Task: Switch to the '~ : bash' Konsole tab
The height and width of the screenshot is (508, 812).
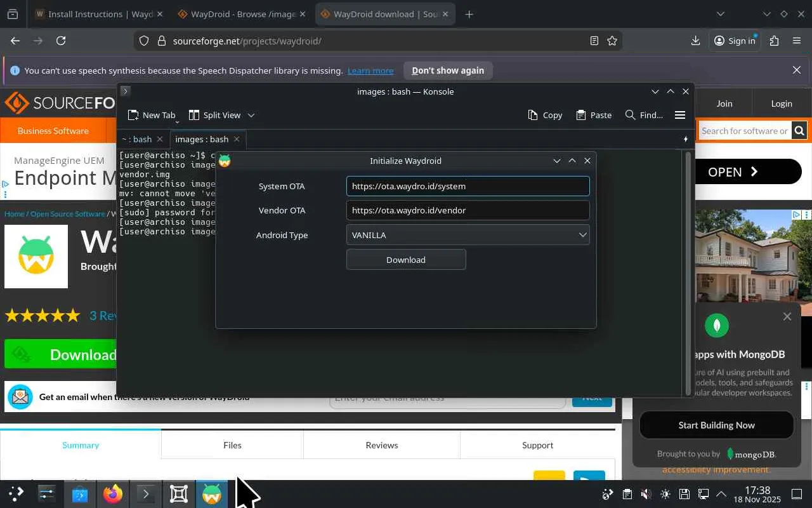Action: pyautogui.click(x=137, y=139)
